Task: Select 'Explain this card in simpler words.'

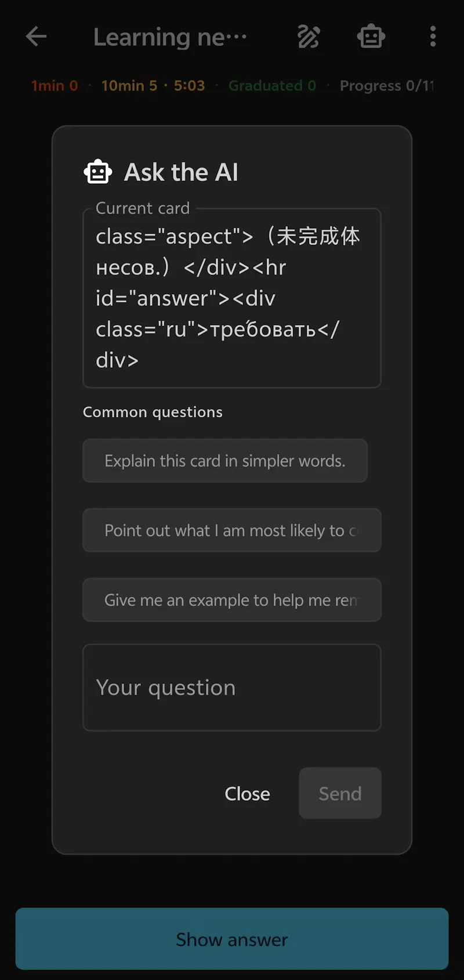Action: 225,461
